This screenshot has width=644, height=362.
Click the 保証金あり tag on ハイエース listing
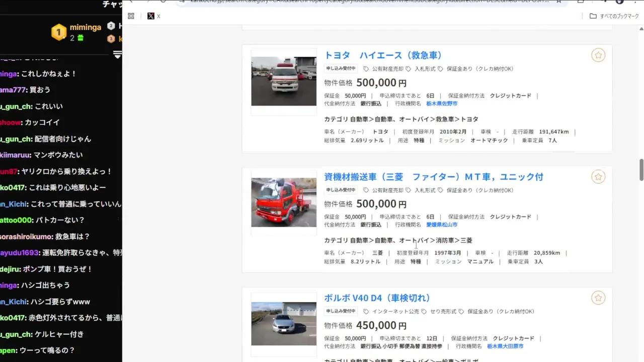pyautogui.click(x=475, y=69)
